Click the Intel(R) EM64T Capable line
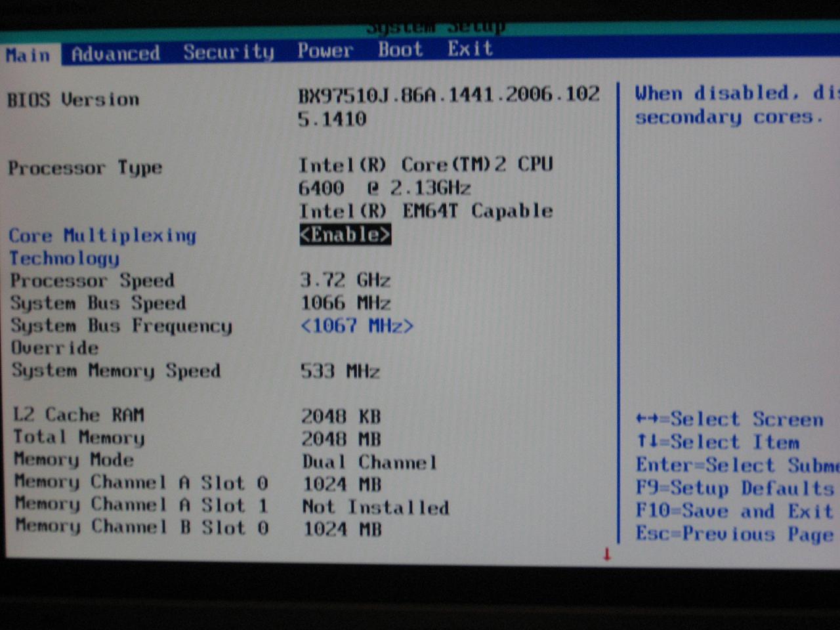 (x=426, y=211)
